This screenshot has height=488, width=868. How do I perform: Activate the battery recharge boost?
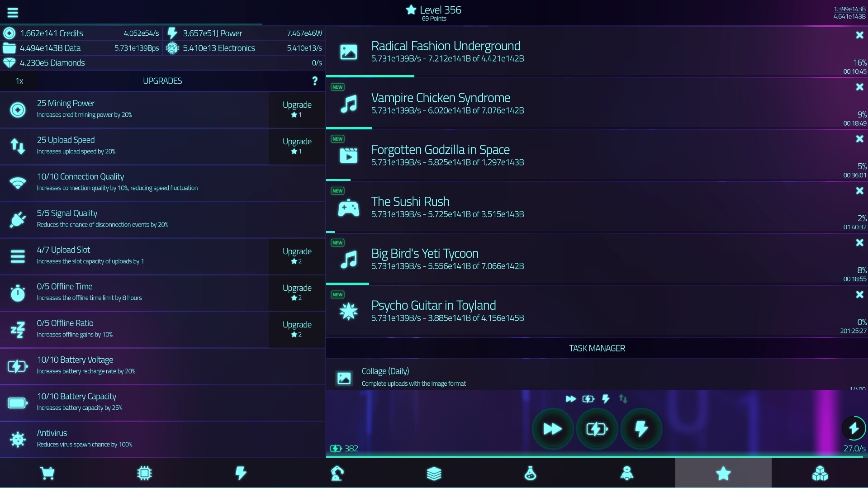click(597, 429)
